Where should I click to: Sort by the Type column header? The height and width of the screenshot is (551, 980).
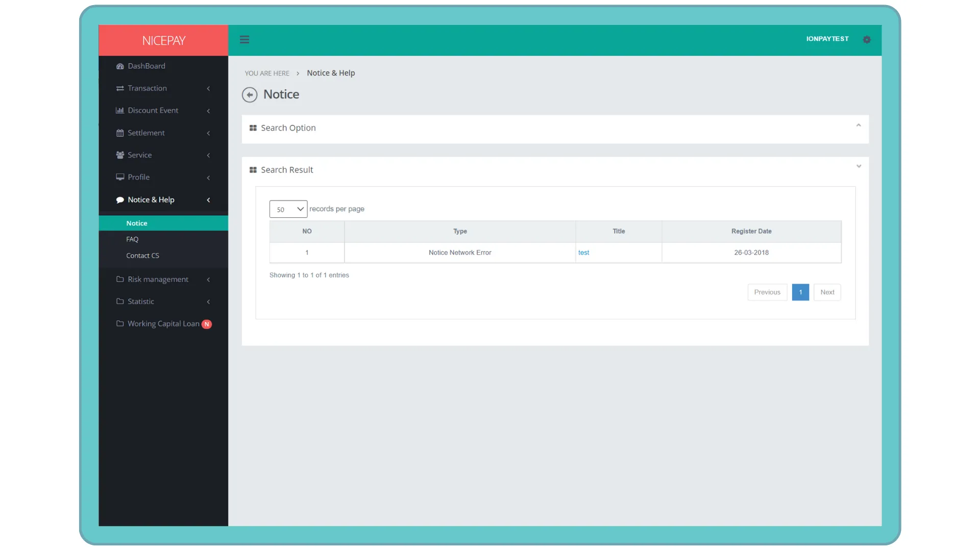point(460,232)
